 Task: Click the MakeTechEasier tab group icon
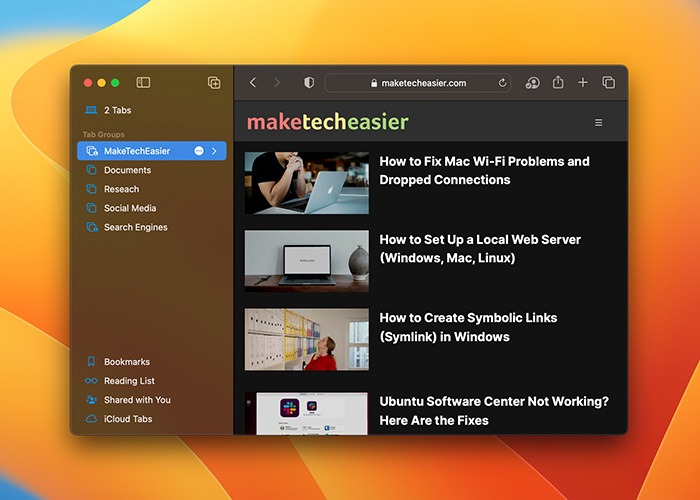point(92,151)
